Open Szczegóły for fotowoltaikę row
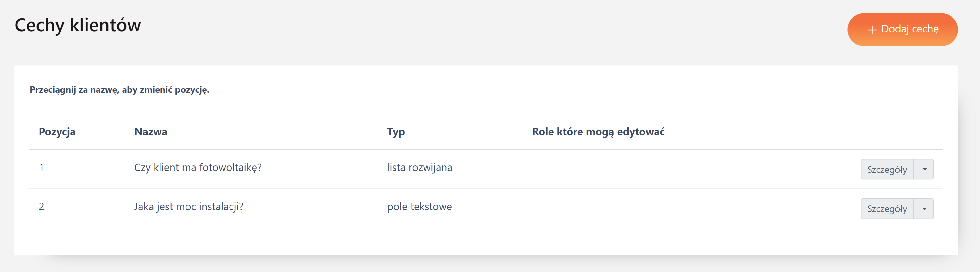980x272 pixels. coord(886,169)
